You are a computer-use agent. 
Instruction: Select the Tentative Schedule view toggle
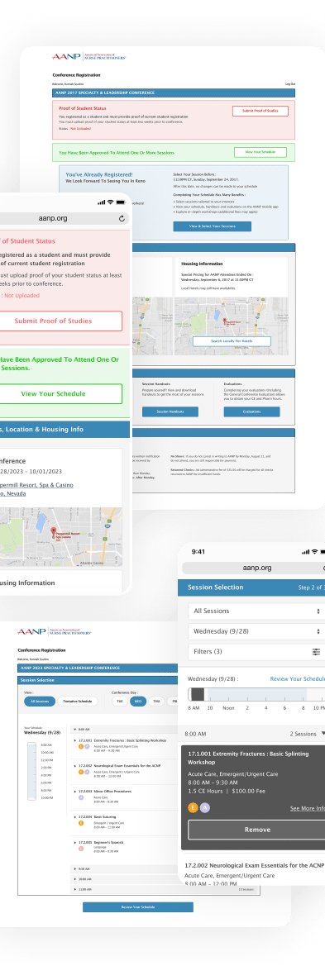[79, 702]
